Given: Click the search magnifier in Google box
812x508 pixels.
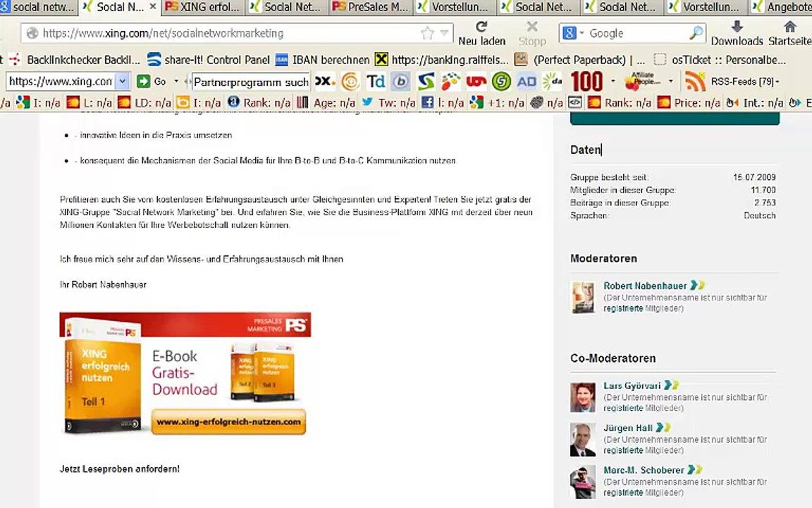Looking at the screenshot, I should click(696, 33).
